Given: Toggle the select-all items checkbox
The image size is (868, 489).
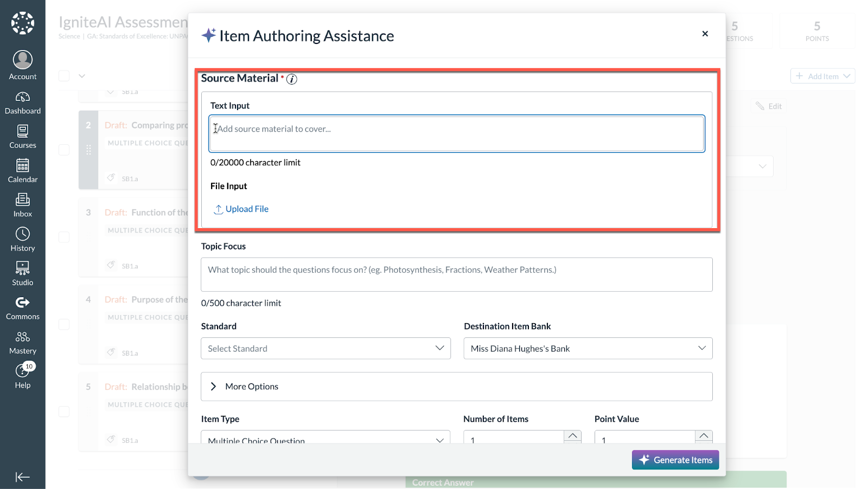Looking at the screenshot, I should tap(64, 76).
